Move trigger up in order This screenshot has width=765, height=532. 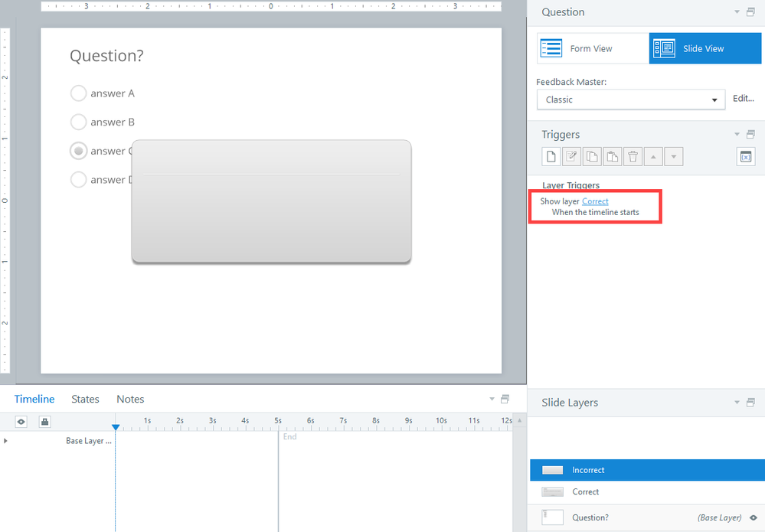coord(653,156)
